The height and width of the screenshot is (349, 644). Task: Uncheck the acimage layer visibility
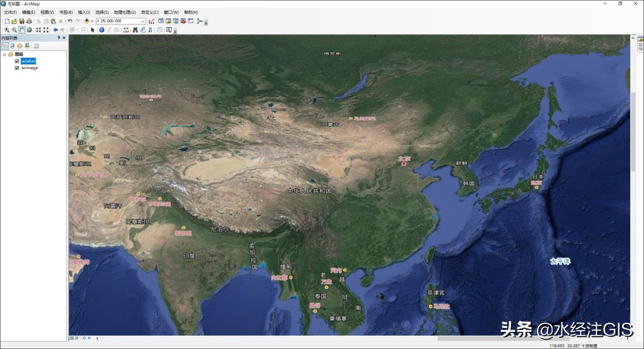17,68
